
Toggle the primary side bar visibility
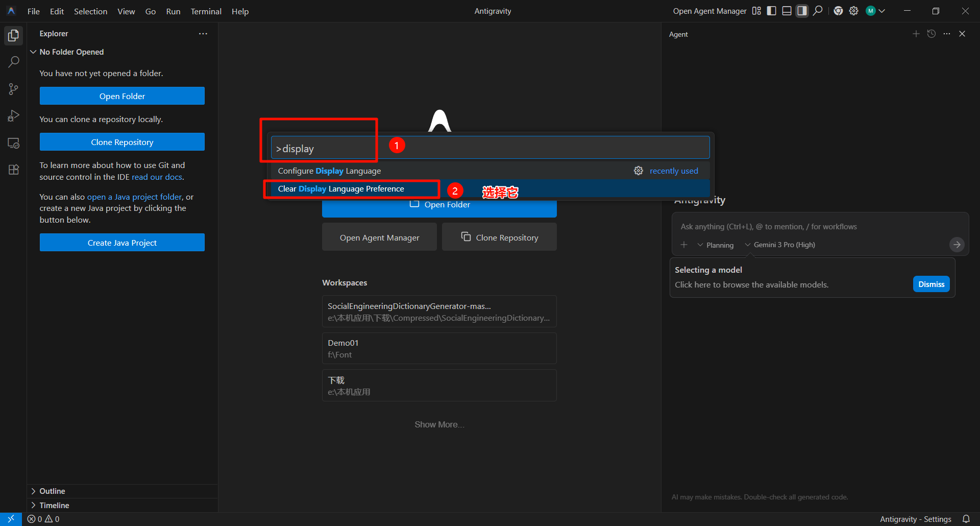click(x=772, y=11)
